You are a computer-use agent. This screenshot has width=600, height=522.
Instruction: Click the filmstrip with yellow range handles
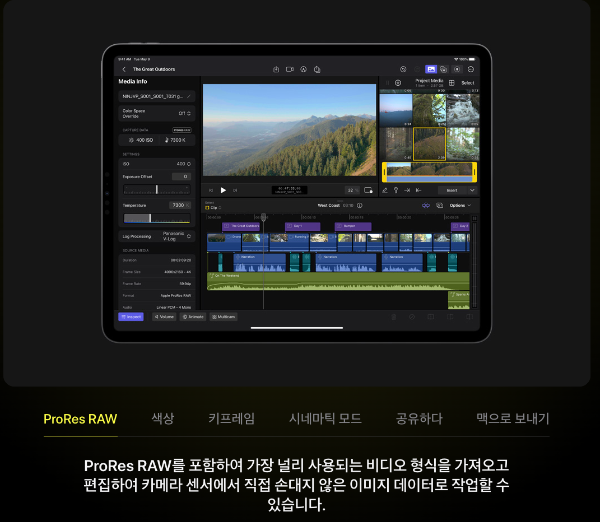429,172
